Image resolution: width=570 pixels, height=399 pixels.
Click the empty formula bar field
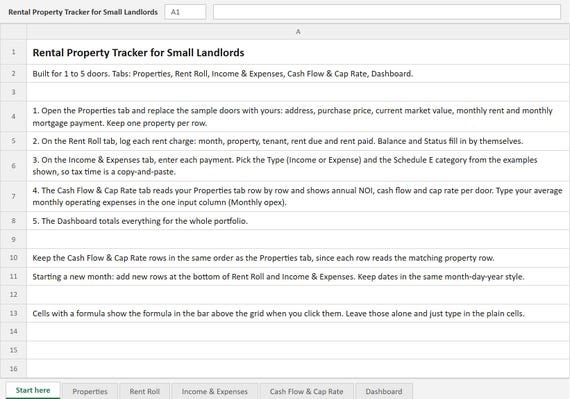point(387,12)
